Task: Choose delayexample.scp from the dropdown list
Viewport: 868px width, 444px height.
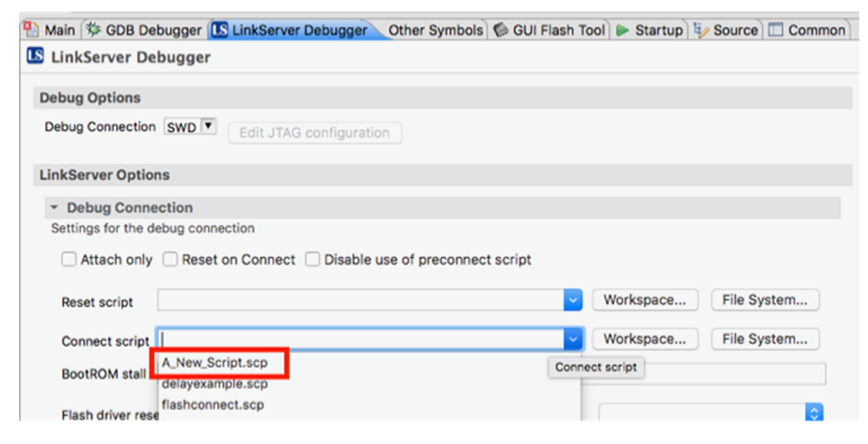Action: pos(215,384)
